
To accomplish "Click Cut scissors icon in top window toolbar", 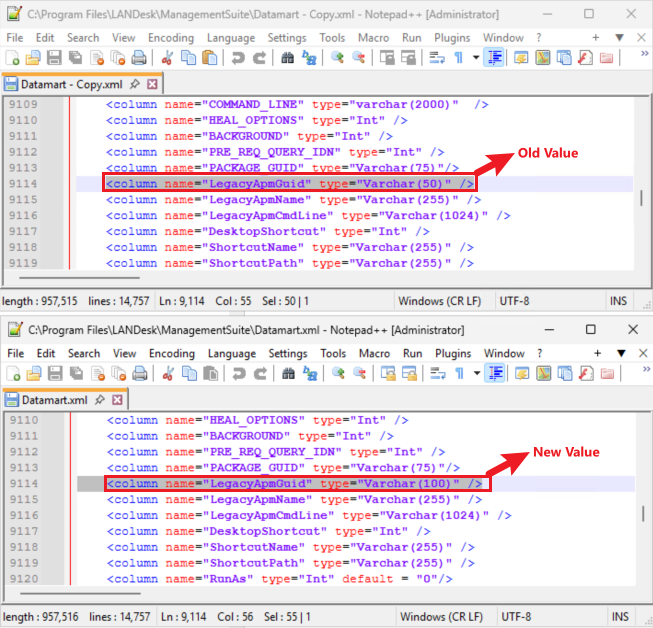I will pyautogui.click(x=166, y=59).
